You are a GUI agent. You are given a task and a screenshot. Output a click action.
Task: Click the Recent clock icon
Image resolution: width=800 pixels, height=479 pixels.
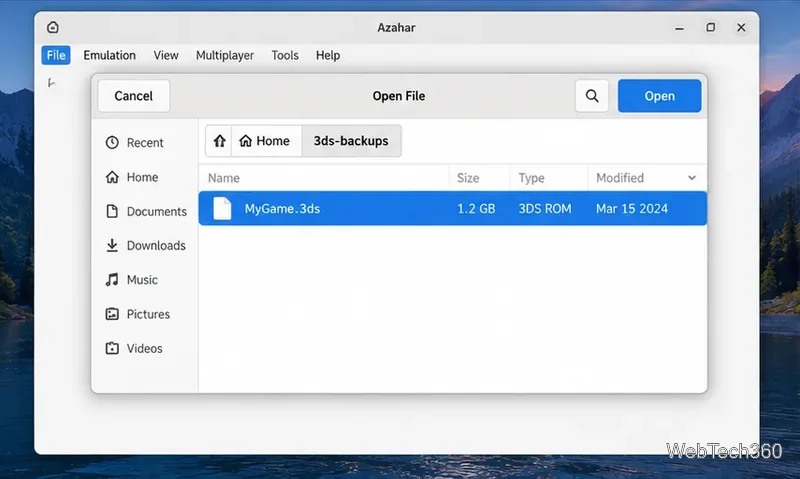112,142
